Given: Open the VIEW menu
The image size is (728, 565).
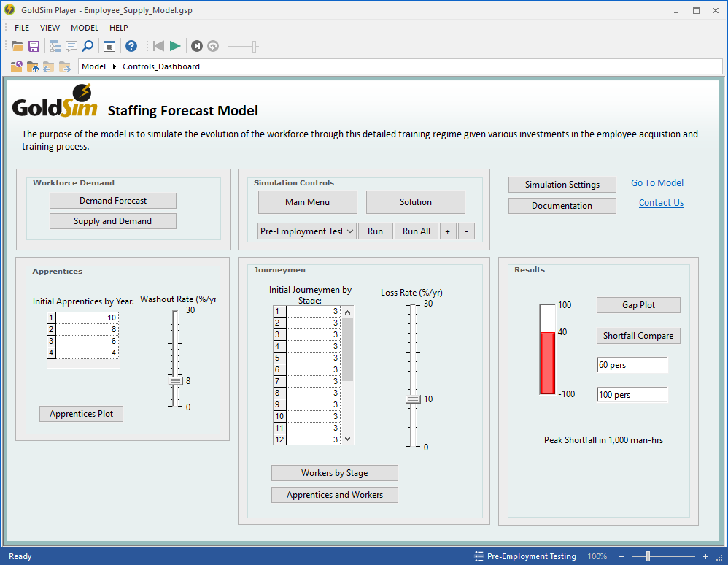Looking at the screenshot, I should (x=50, y=28).
